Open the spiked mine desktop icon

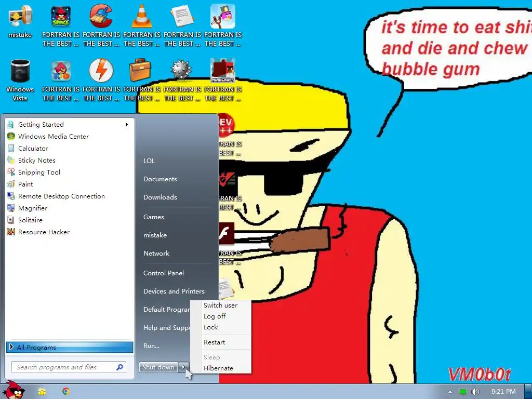181,70
